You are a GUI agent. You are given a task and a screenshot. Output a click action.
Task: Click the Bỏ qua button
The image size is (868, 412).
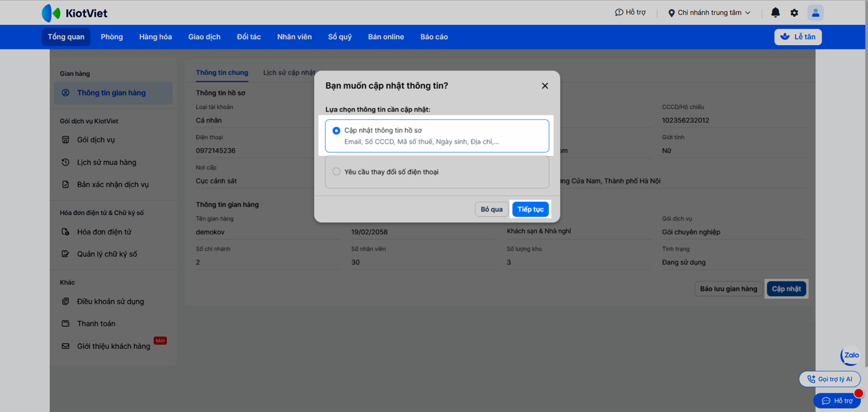tap(492, 209)
